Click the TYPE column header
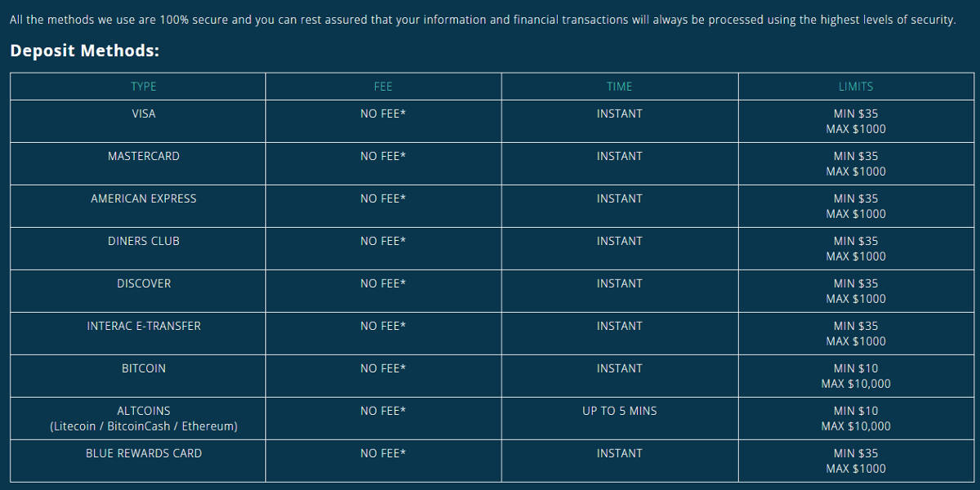The height and width of the screenshot is (490, 980). pos(144,87)
